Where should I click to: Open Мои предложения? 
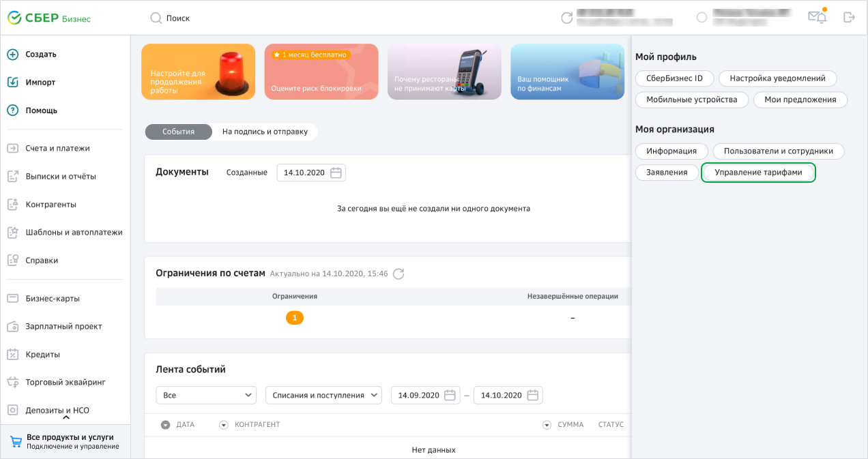[800, 100]
